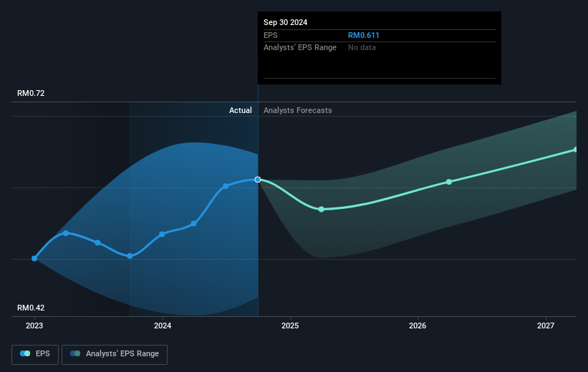Screen dimensions: 588x372
Task: Click the 'No data' analysts range value
Action: click(362, 48)
